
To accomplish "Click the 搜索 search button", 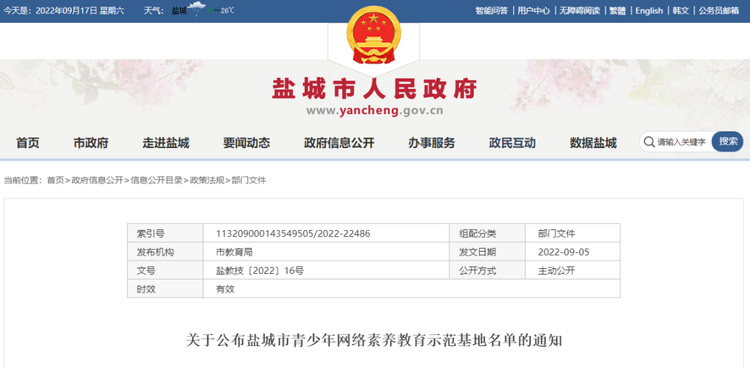I will tap(728, 142).
